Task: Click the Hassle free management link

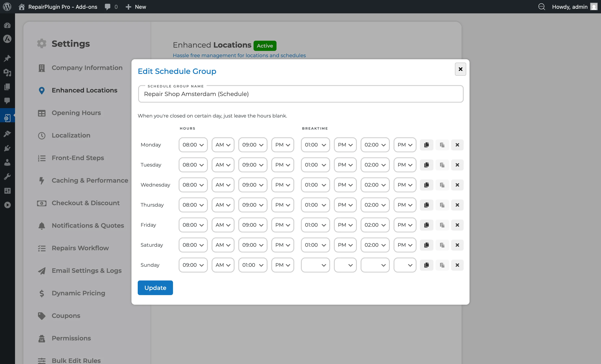Action: 239,55
